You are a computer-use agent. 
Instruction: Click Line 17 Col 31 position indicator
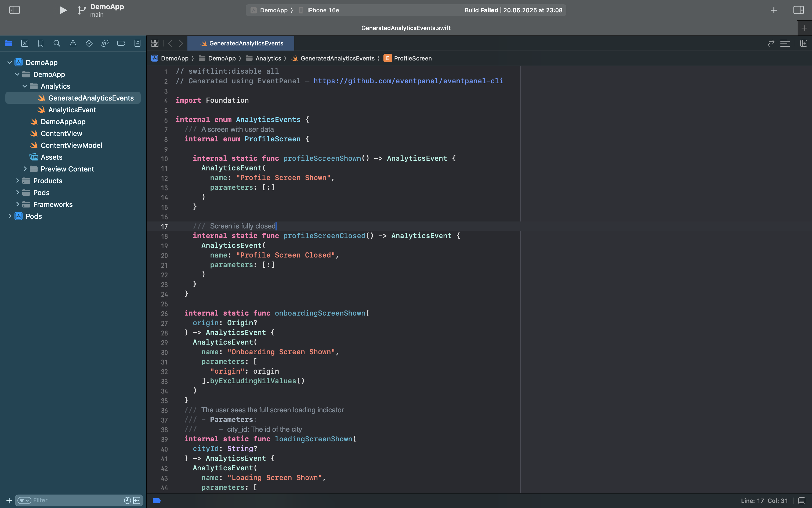coord(764,500)
